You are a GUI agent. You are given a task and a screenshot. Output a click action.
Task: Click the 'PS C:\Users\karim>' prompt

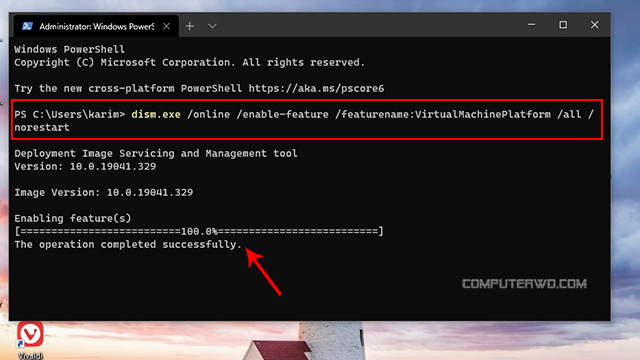(69, 114)
